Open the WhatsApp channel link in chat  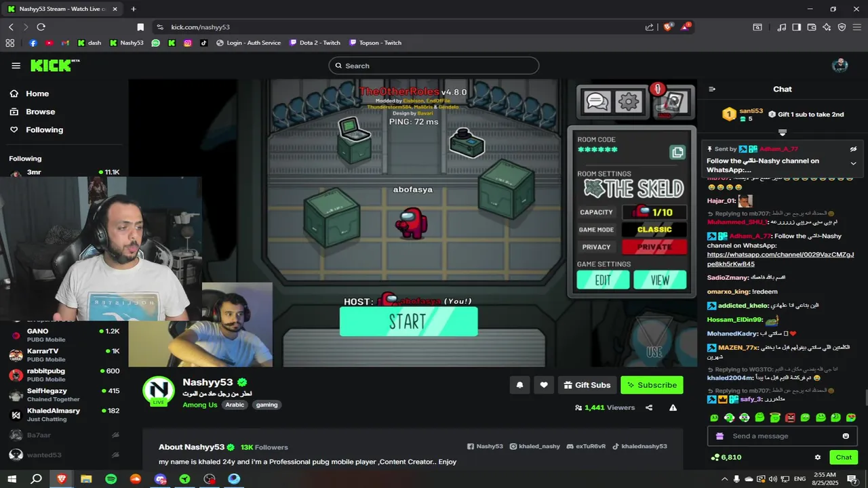point(780,259)
